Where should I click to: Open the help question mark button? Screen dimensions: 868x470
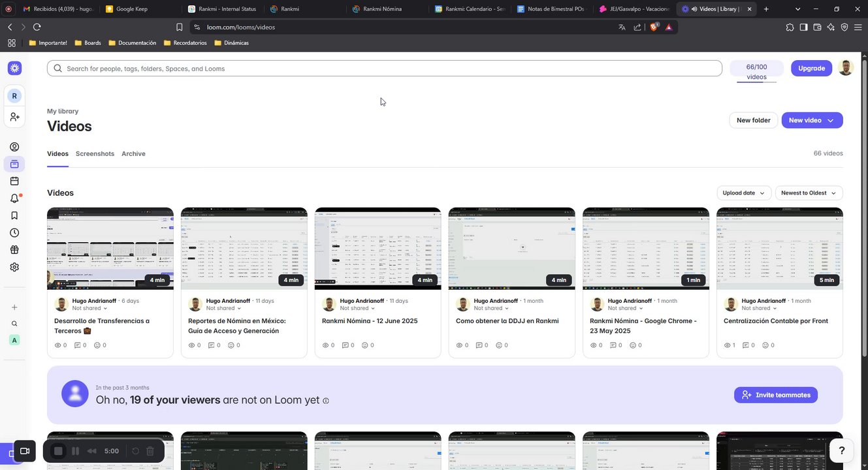pyautogui.click(x=842, y=450)
